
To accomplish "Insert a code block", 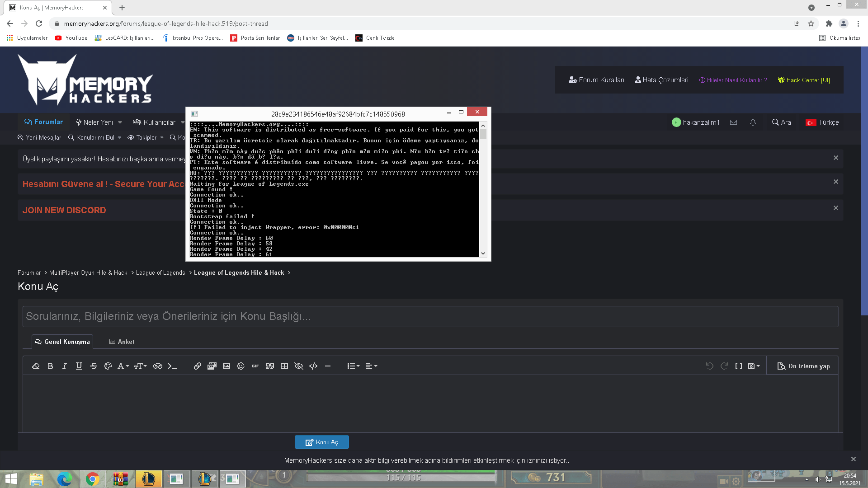I will tap(313, 366).
